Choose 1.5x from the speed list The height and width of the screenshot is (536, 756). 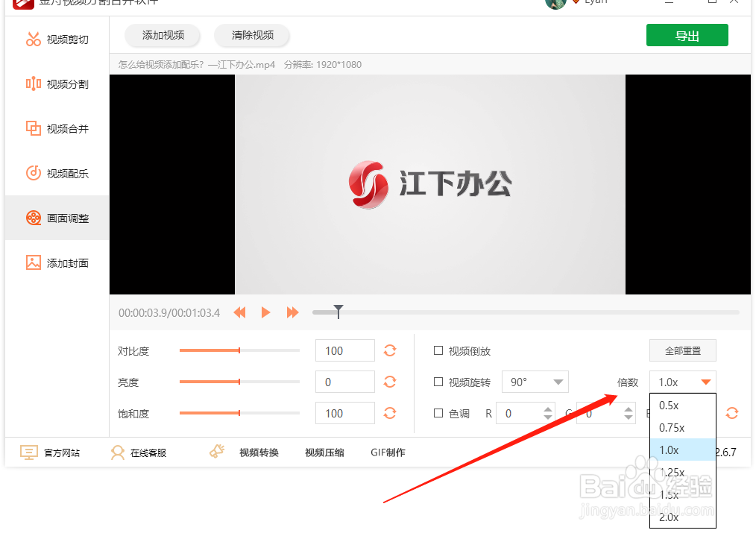[x=683, y=494]
